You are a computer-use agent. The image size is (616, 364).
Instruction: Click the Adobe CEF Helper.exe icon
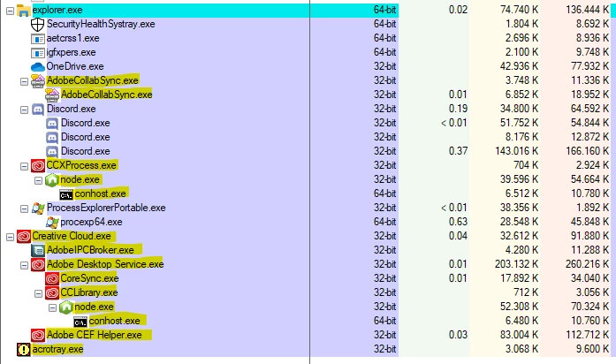[38, 336]
